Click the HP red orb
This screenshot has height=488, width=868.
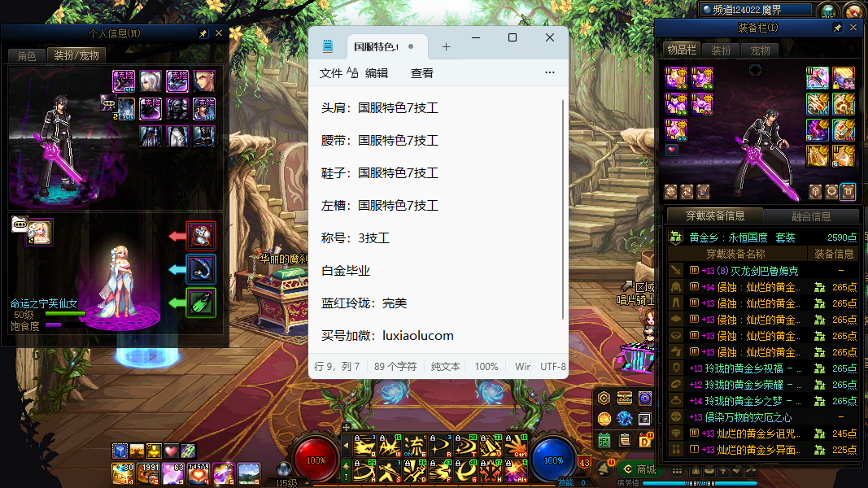tap(316, 460)
